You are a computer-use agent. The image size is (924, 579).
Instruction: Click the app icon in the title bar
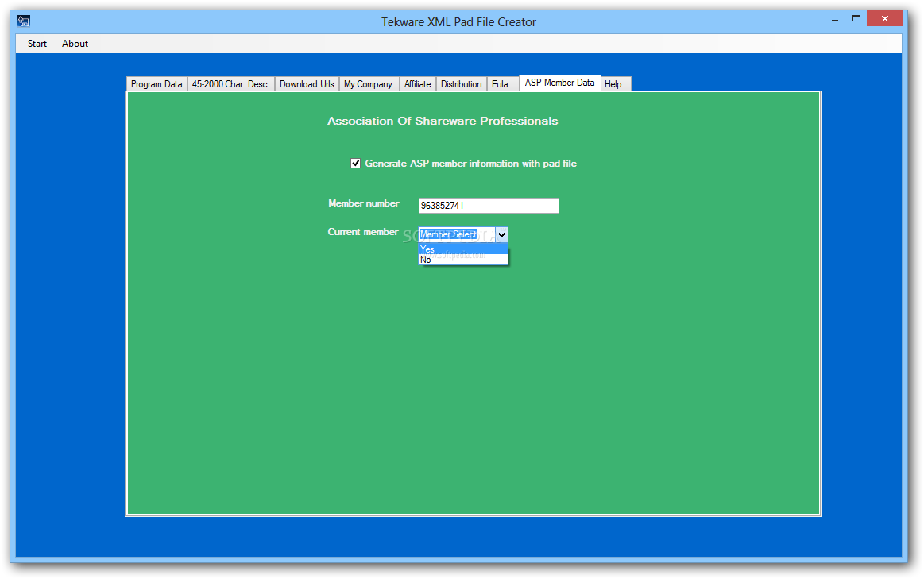(24, 21)
